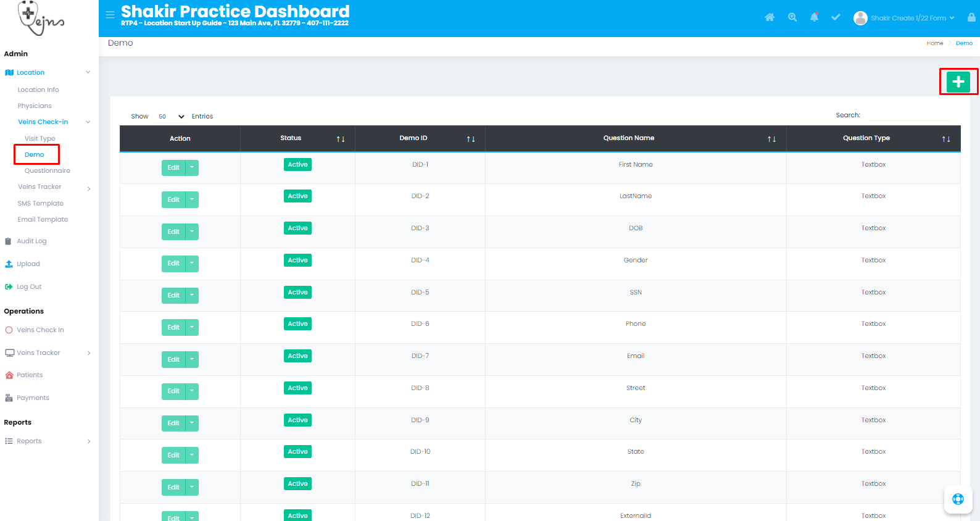Click into the Search input field
980x521 pixels.
909,115
